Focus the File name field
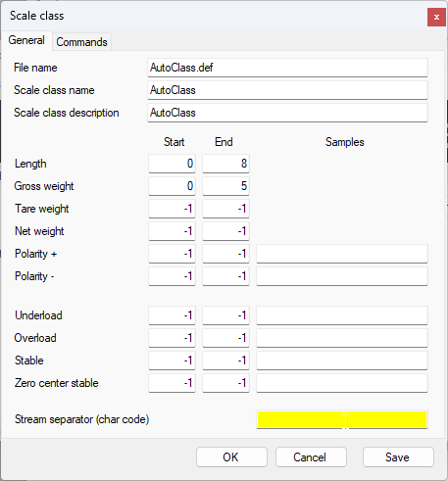This screenshot has width=448, height=481. pos(287,68)
